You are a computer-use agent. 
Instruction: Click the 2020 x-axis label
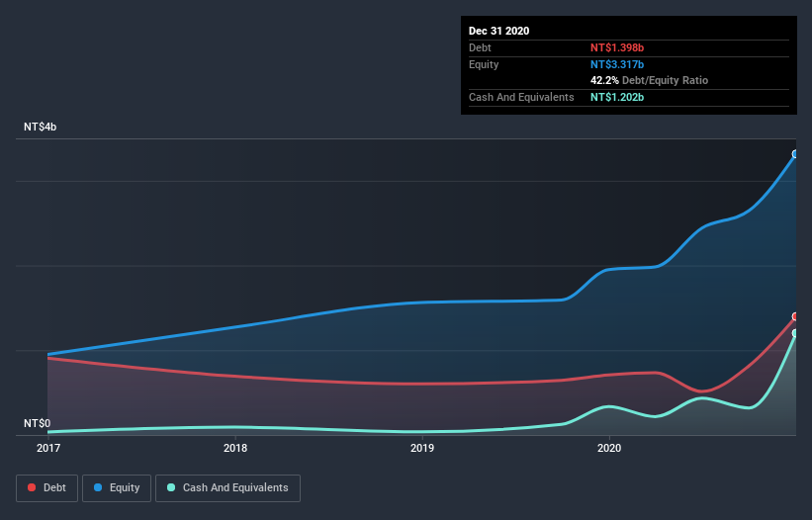(609, 448)
